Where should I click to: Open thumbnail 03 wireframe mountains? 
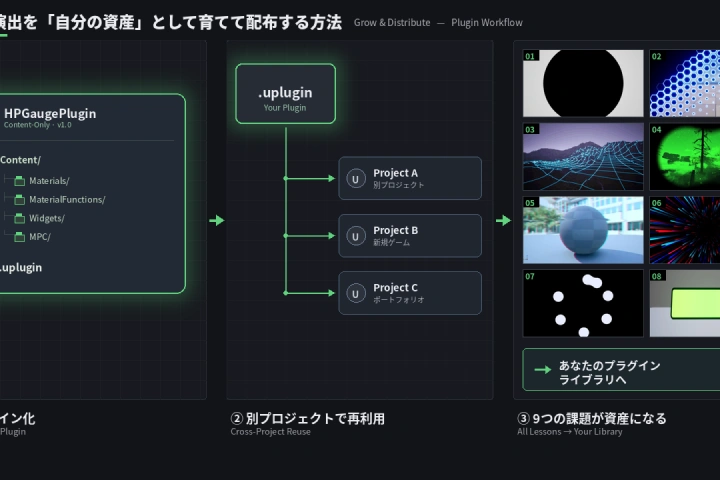tap(583, 157)
